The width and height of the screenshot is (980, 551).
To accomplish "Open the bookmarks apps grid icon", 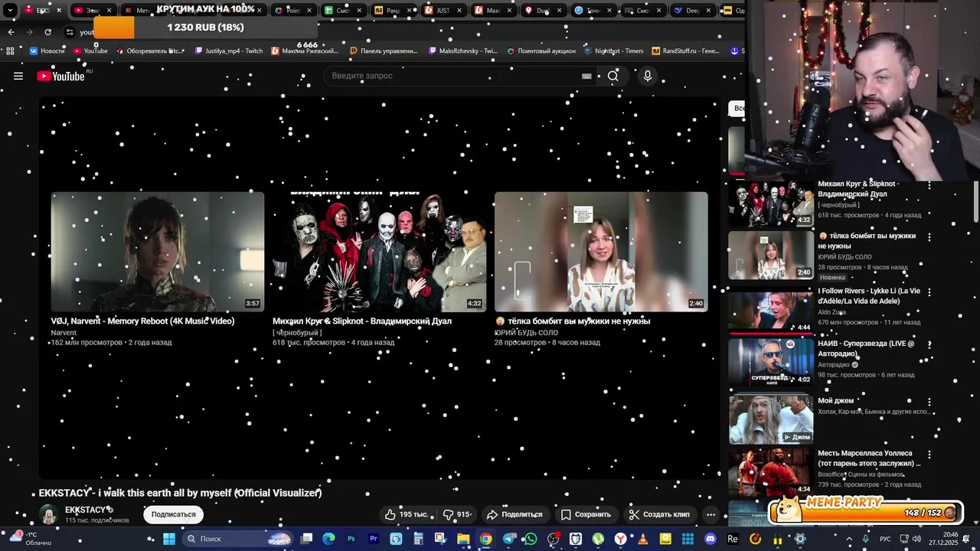I will pyautogui.click(x=11, y=51).
